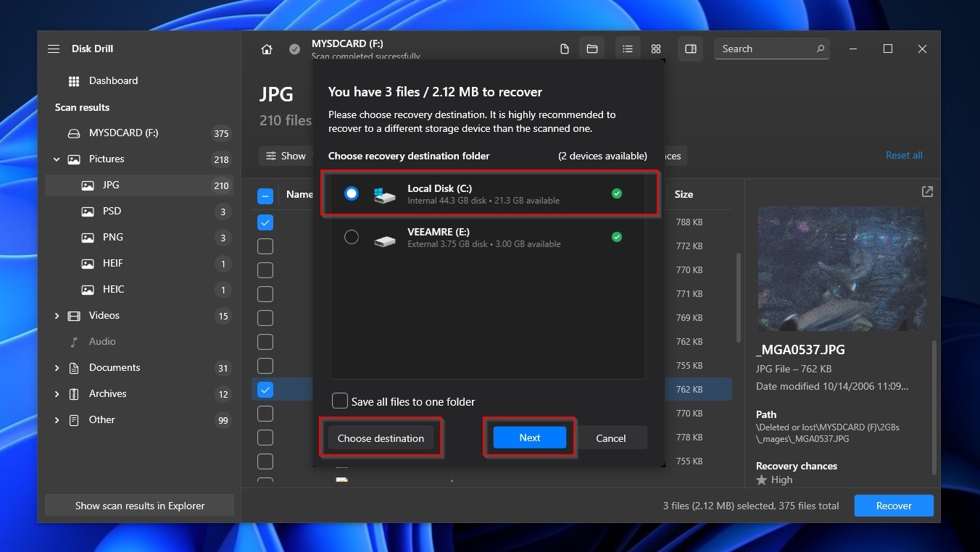The image size is (980, 552).
Task: Toggle the preview pane icon
Action: (x=691, y=49)
